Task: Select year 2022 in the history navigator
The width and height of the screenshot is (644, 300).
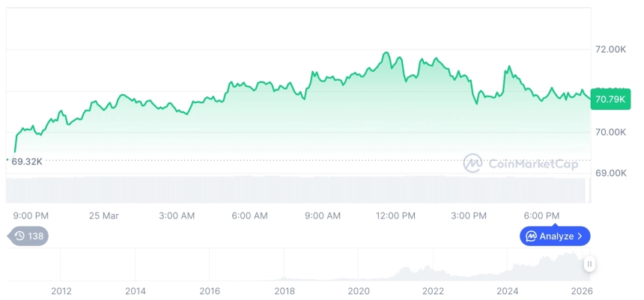Action: coord(433,291)
